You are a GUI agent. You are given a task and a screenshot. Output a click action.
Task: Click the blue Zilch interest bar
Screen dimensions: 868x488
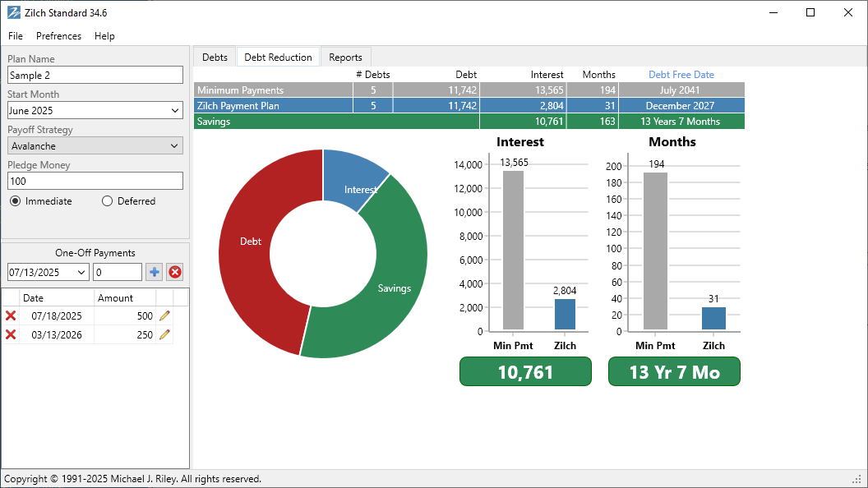566,315
